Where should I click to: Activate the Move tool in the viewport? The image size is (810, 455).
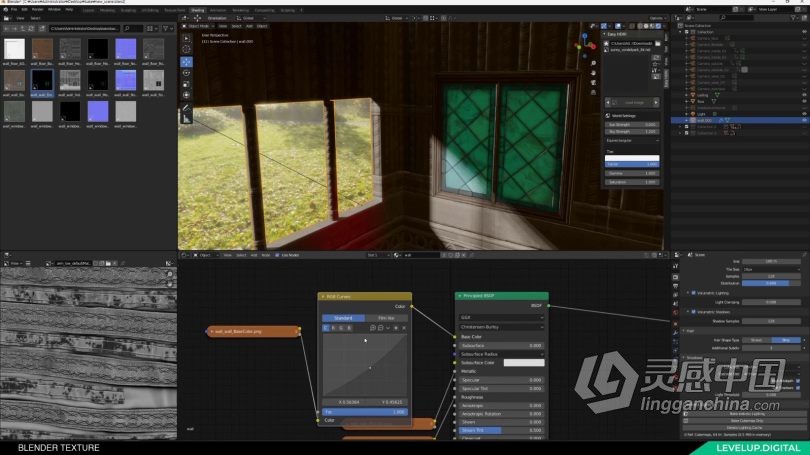tap(186, 62)
